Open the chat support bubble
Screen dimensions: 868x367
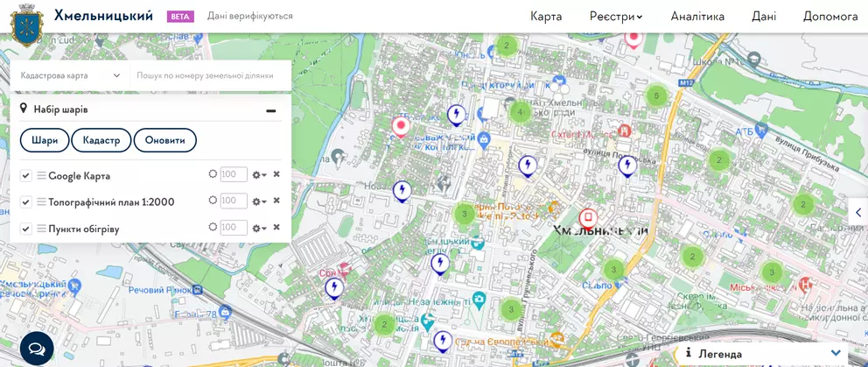tap(37, 348)
